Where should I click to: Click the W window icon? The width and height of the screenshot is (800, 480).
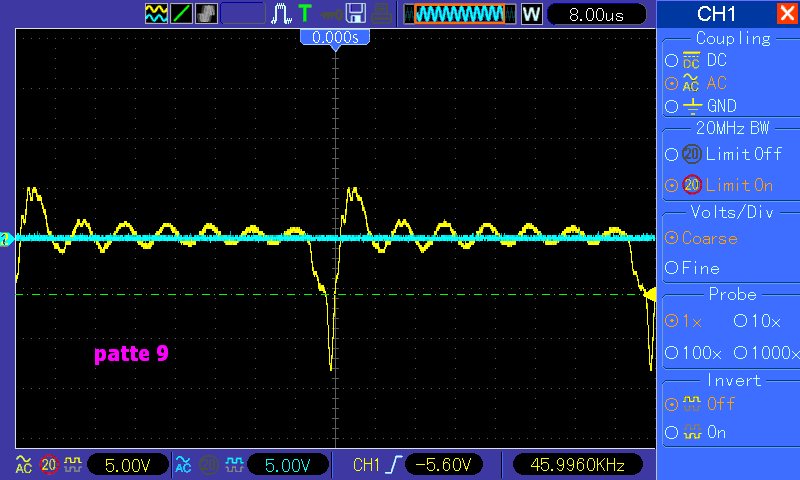(531, 14)
